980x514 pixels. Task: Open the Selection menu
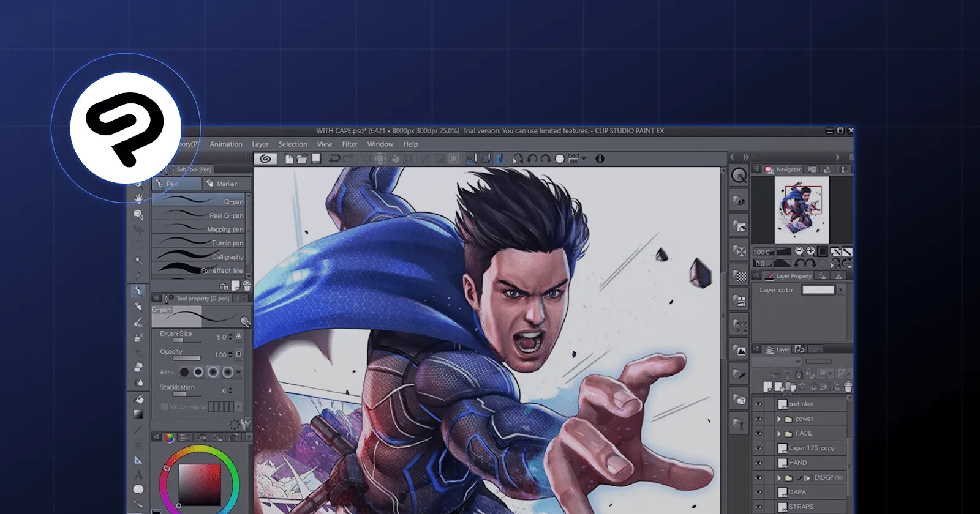(x=293, y=144)
